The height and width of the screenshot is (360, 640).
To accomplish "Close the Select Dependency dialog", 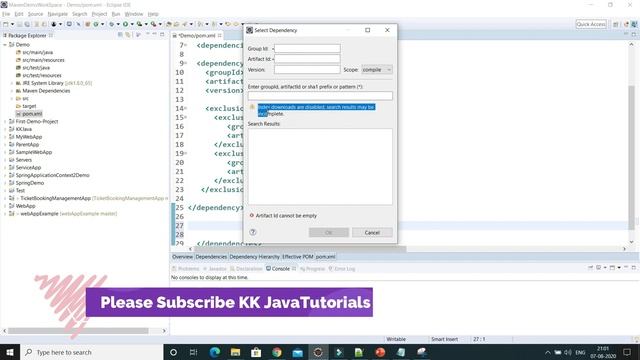I will [x=387, y=30].
